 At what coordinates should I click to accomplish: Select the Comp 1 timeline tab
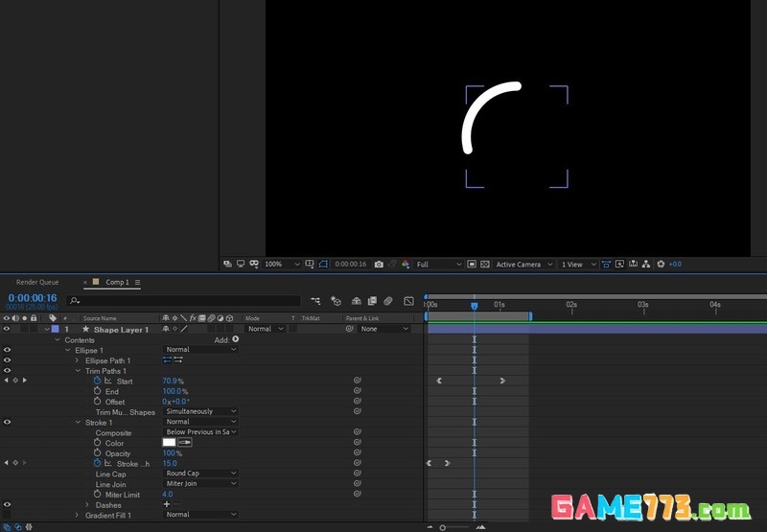pos(116,283)
